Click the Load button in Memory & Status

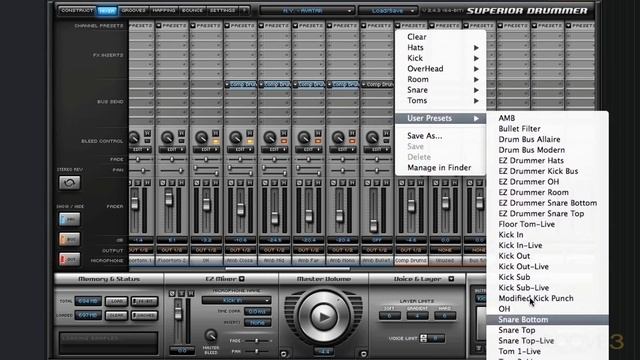tap(117, 301)
